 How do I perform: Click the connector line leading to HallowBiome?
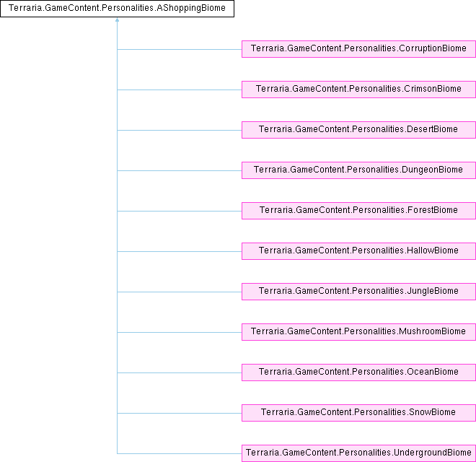pyautogui.click(x=179, y=251)
